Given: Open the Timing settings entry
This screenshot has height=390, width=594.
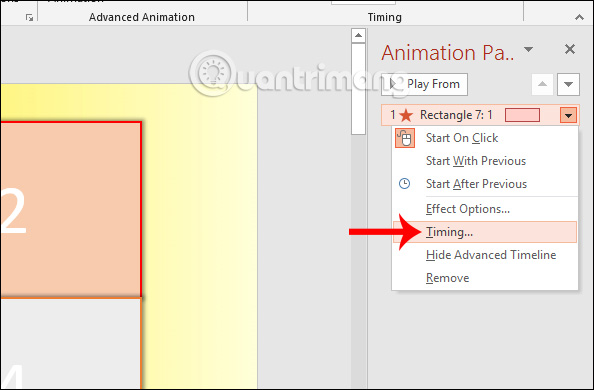Looking at the screenshot, I should point(485,232).
